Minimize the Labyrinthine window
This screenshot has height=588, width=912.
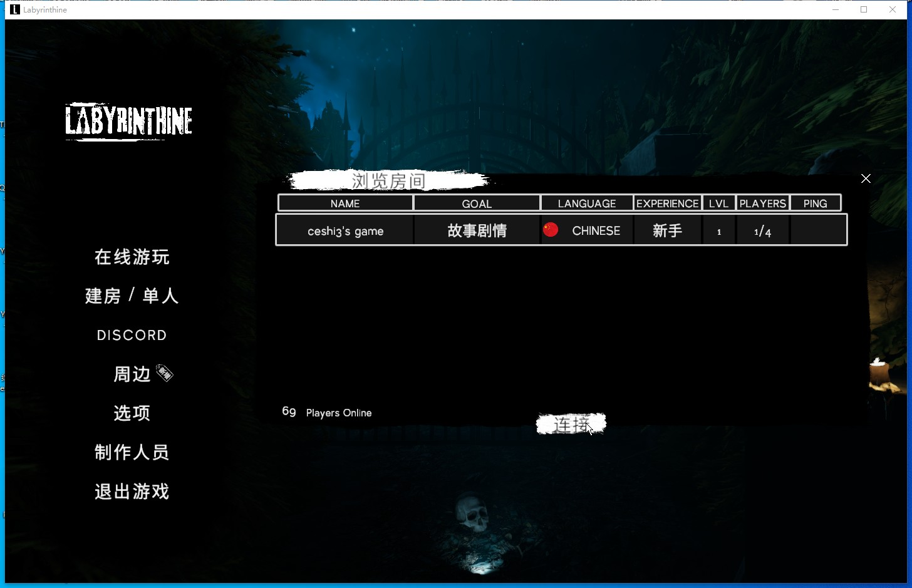pyautogui.click(x=836, y=9)
